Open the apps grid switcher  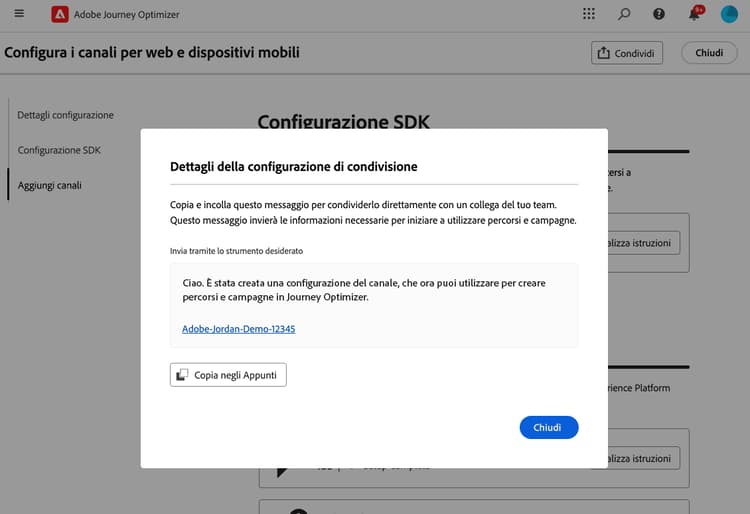[589, 14]
